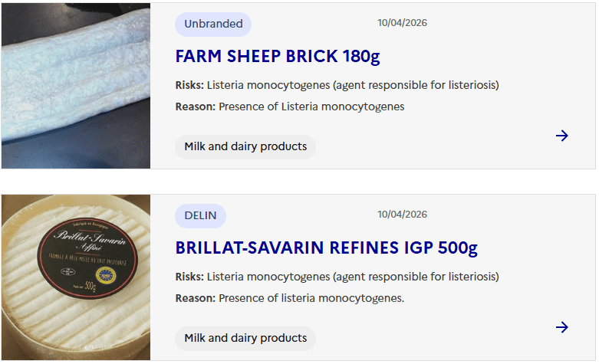Select the DELIN brand tag

click(x=200, y=215)
